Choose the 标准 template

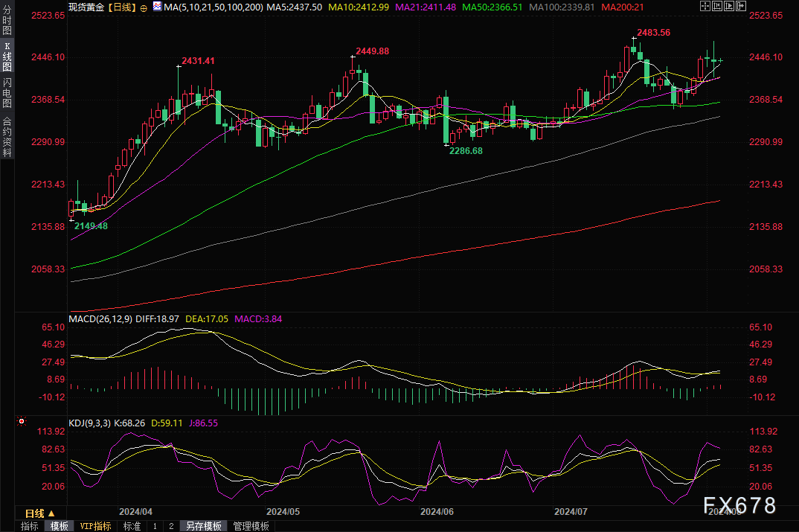pyautogui.click(x=132, y=526)
